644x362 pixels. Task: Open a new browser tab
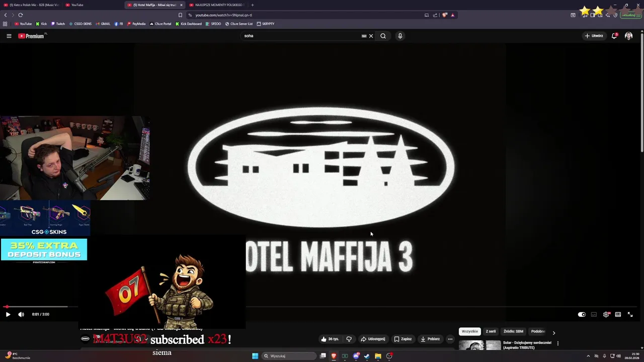[253, 5]
